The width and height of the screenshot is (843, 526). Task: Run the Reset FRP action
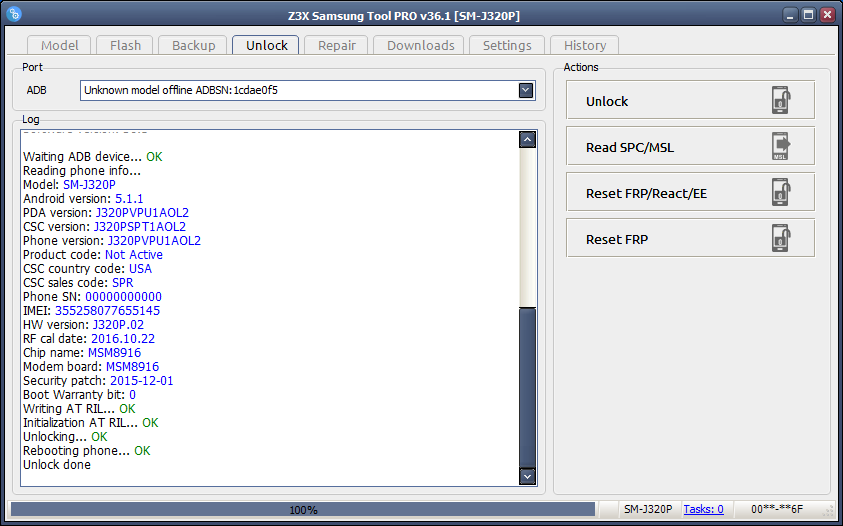(690, 238)
